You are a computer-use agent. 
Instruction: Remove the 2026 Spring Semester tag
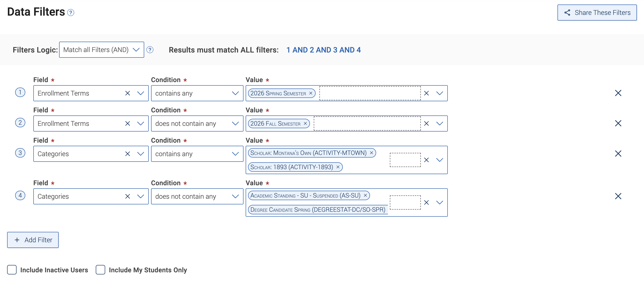click(x=311, y=93)
